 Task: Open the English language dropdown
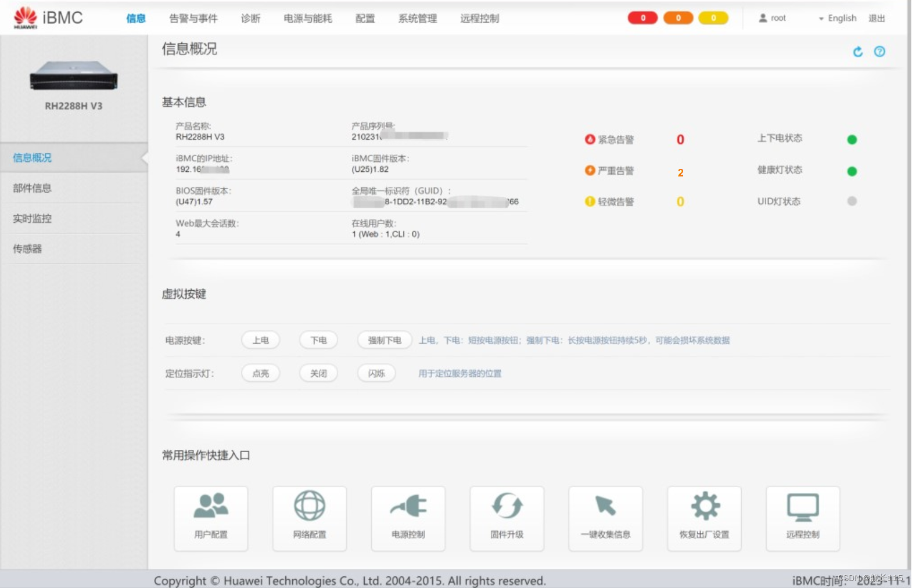(838, 18)
